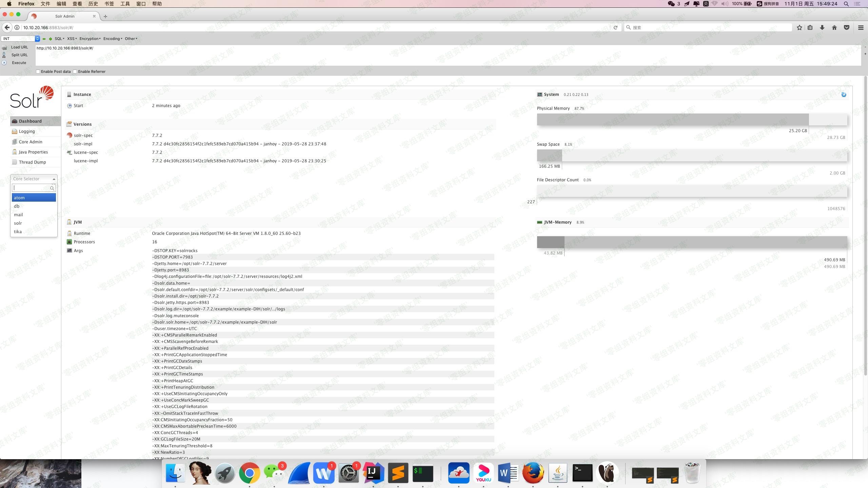
Task: Enable Post data checkbox
Action: (38, 72)
